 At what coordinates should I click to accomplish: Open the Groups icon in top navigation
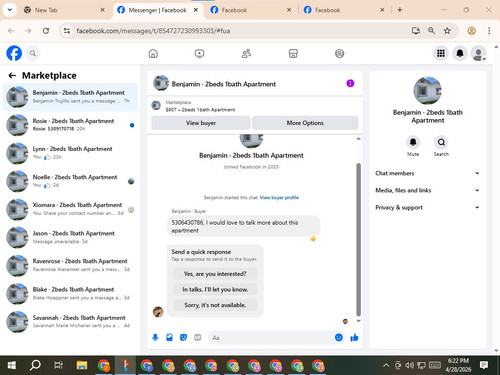[x=339, y=53]
